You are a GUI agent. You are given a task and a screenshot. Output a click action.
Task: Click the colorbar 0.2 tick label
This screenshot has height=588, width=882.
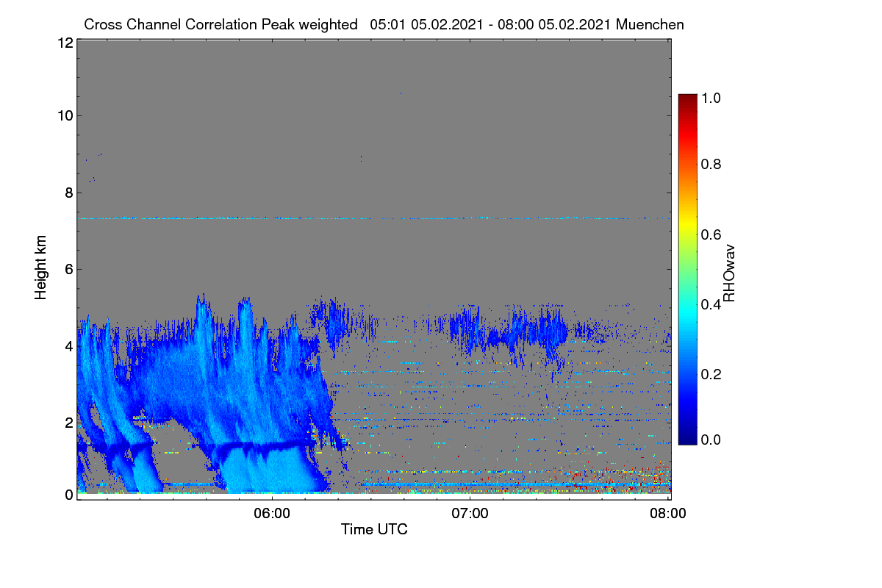(x=714, y=374)
